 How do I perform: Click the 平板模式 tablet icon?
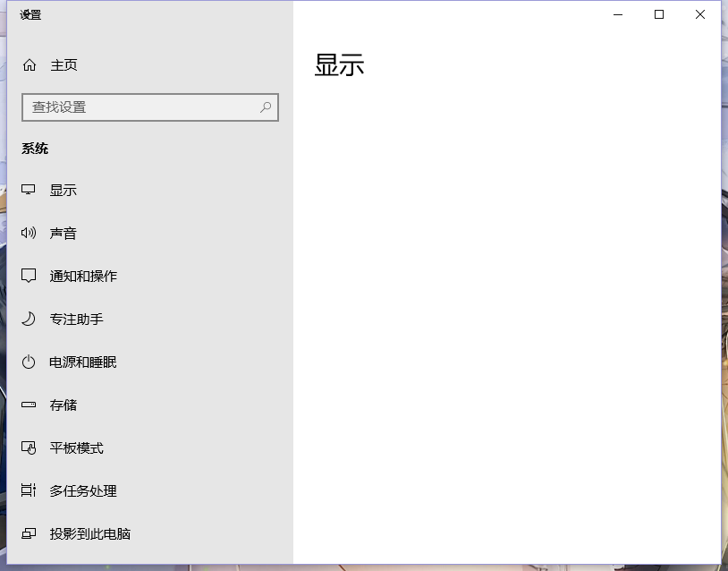[x=28, y=447]
